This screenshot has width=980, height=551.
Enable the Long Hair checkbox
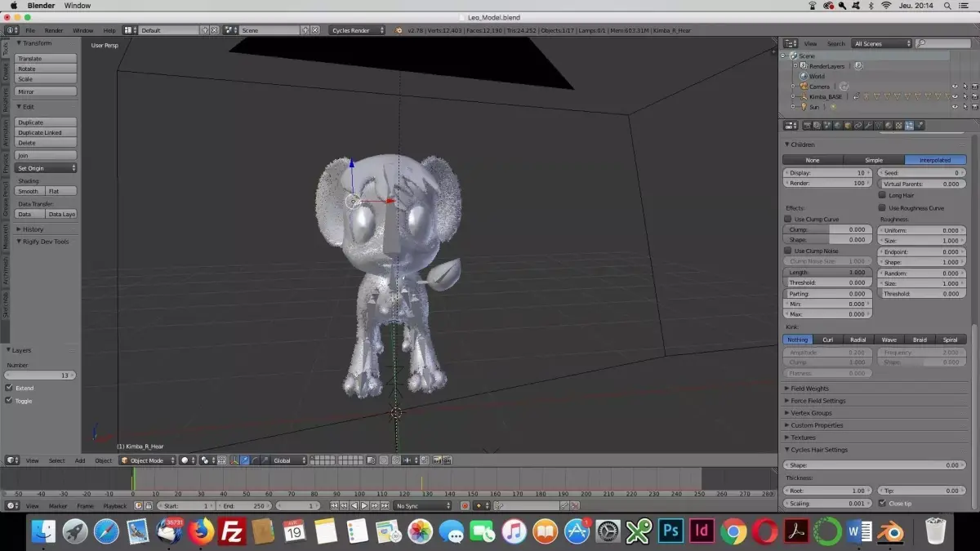coord(882,195)
